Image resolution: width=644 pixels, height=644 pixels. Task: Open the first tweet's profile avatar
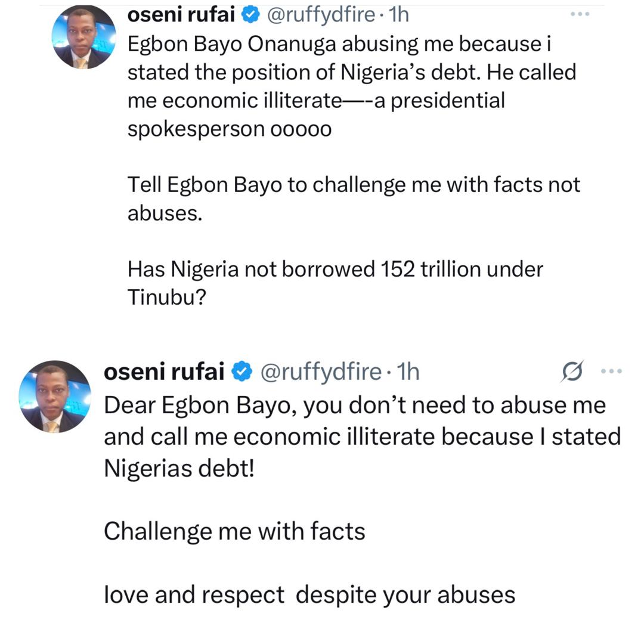tap(83, 37)
